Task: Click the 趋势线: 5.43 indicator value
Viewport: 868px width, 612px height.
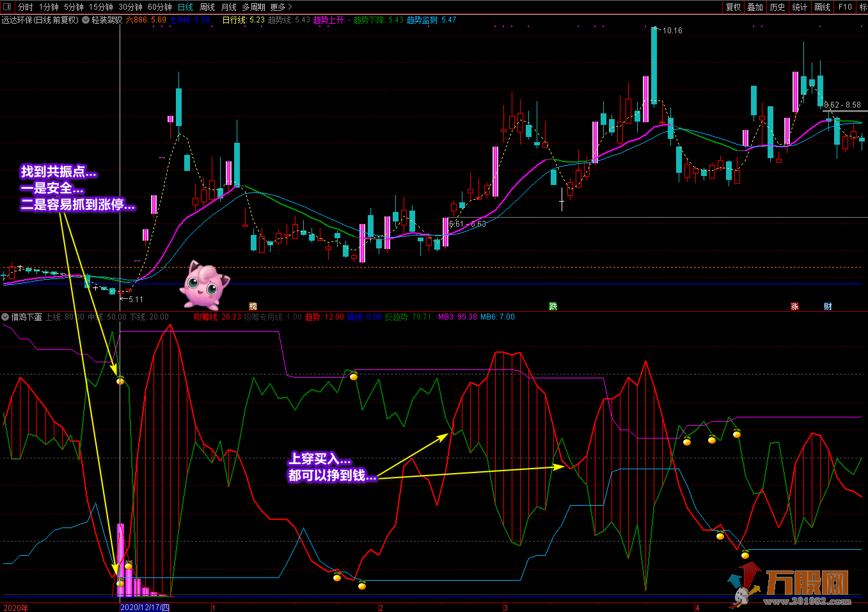Action: pos(288,20)
